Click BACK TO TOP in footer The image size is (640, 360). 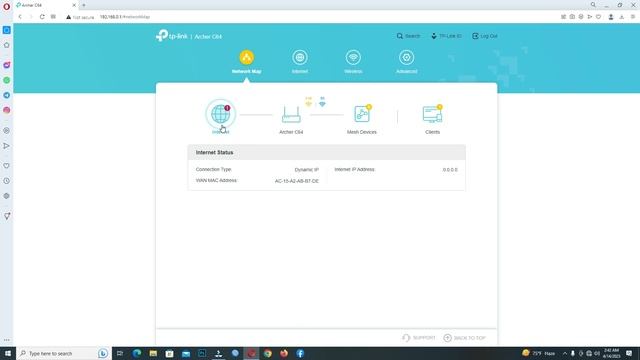click(464, 338)
